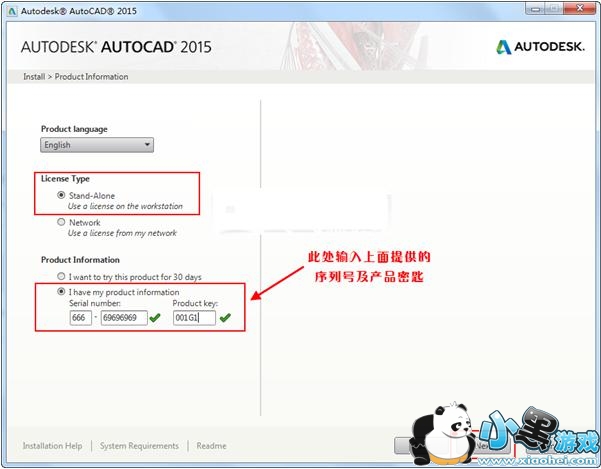Image resolution: width=601 pixels, height=469 pixels.
Task: Minimize the installer window
Action: point(535,8)
